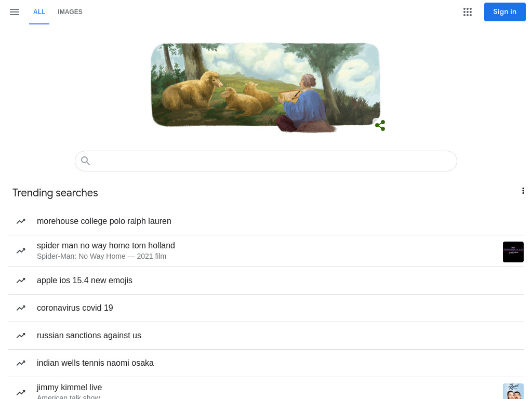
Task: Click trend arrow beside coronavirus covid 19
Action: 21,308
